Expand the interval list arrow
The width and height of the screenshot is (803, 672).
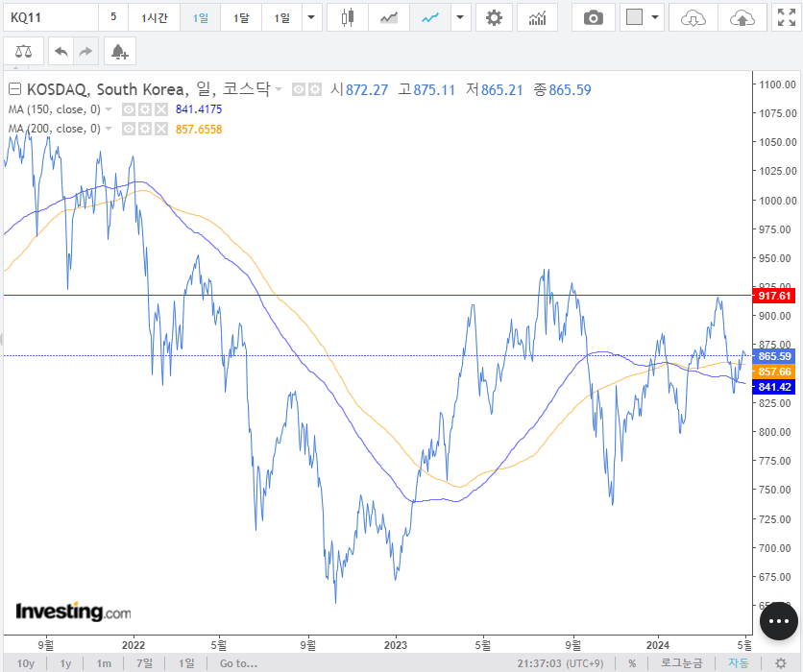click(311, 18)
